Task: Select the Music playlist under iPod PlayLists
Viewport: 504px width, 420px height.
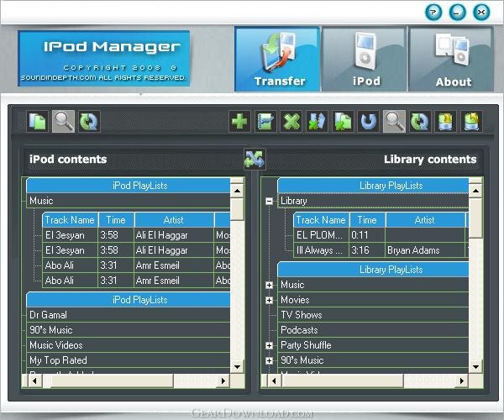Action: click(129, 201)
